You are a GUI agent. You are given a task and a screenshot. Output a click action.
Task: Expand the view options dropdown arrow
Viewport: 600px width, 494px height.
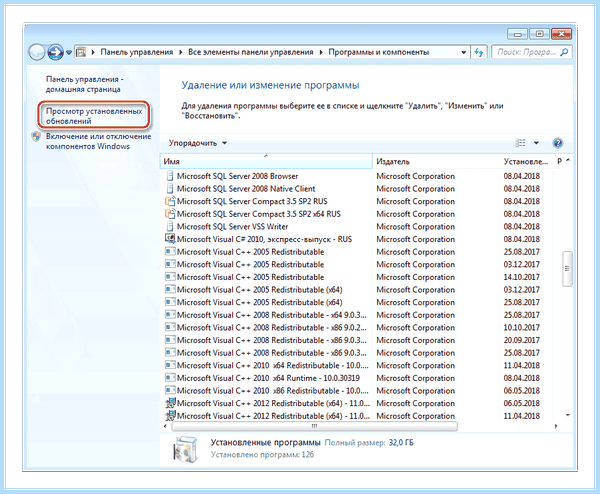[x=536, y=143]
